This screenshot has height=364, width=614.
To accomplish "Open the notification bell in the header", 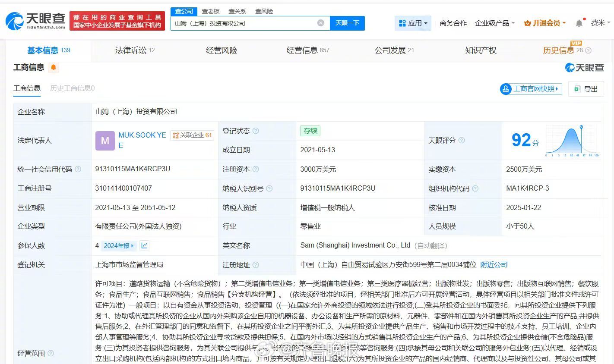I will pyautogui.click(x=579, y=23).
